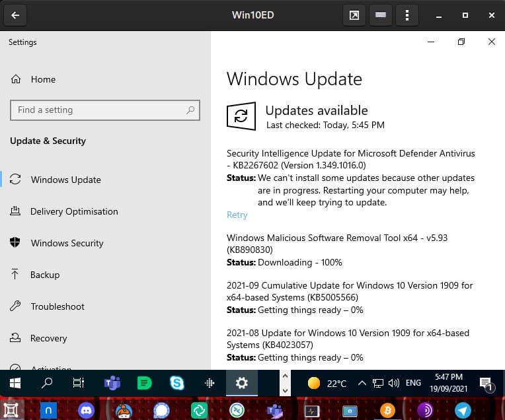Open the blue 'n' app on host taskbar
This screenshot has width=505, height=420.
click(x=48, y=411)
